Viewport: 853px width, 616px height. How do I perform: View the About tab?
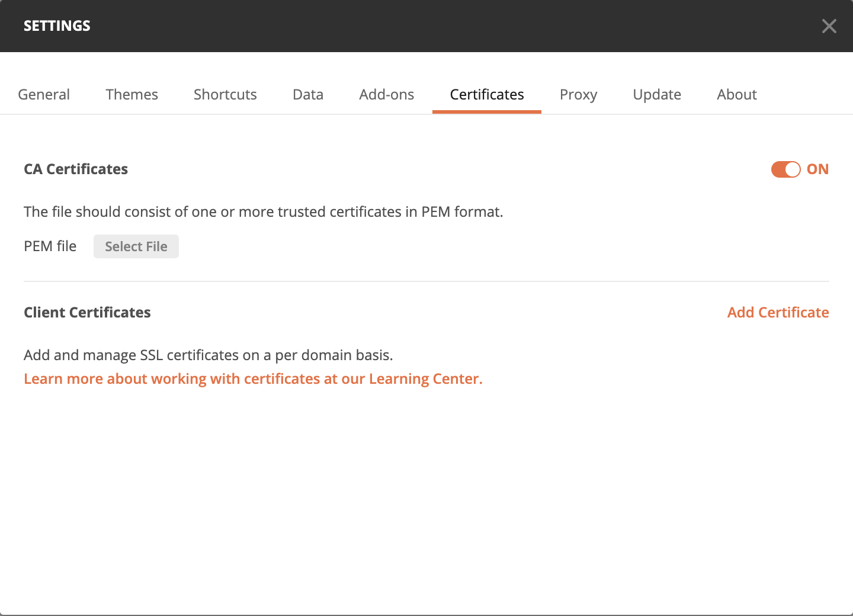737,95
